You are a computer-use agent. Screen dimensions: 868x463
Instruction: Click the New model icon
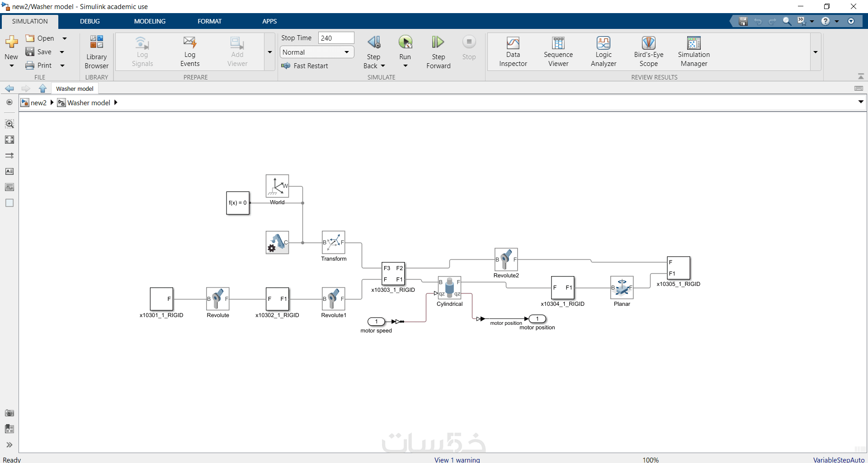[11, 42]
